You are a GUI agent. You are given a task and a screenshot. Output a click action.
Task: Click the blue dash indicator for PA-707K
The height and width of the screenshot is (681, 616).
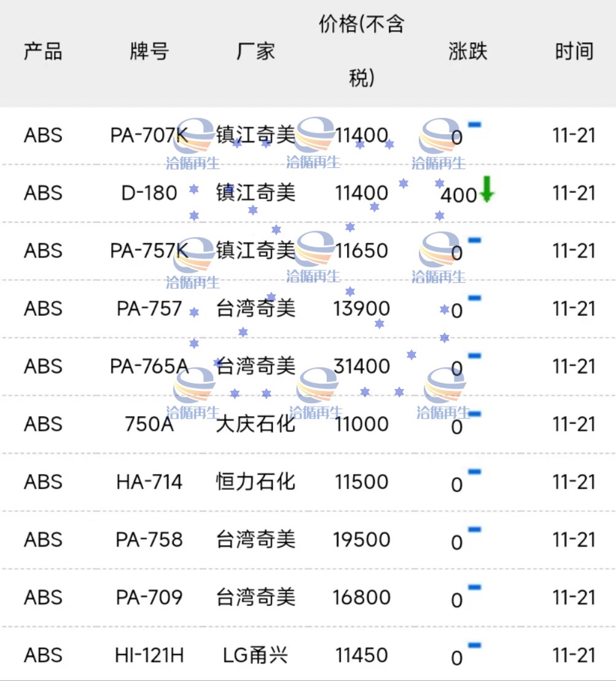(x=475, y=125)
